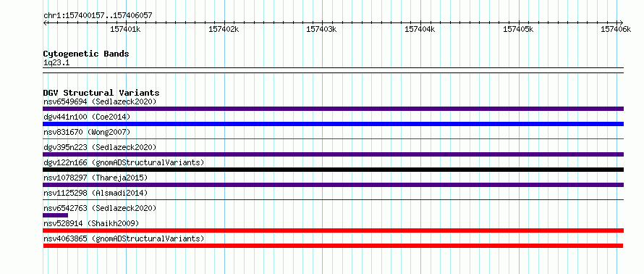Image resolution: width=644 pixels, height=274 pixels.
Task: Click the dgv122n166 (gnomADStructuralVariants) label
Action: pyautogui.click(x=124, y=162)
